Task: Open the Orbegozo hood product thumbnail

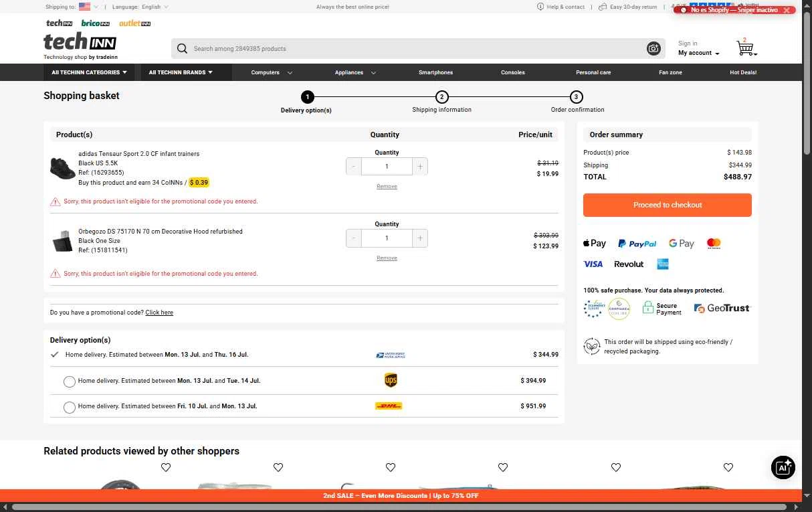Action: [x=62, y=240]
